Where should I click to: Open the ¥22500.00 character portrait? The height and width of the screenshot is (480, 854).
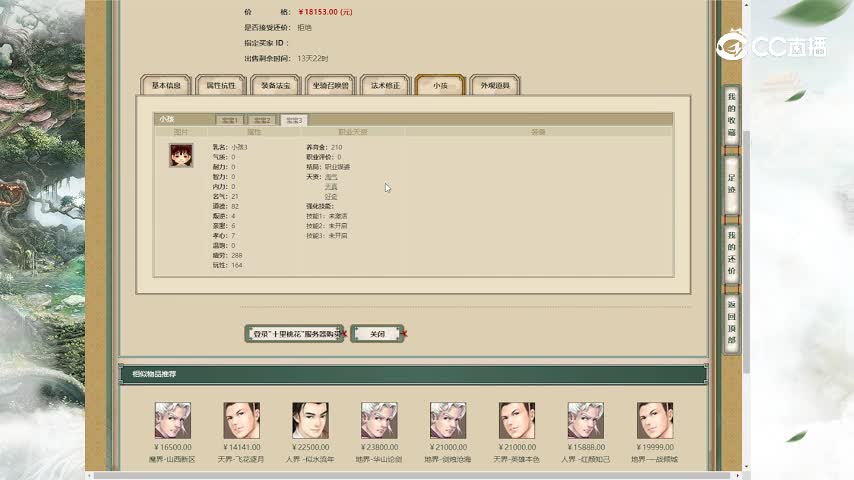pos(310,420)
